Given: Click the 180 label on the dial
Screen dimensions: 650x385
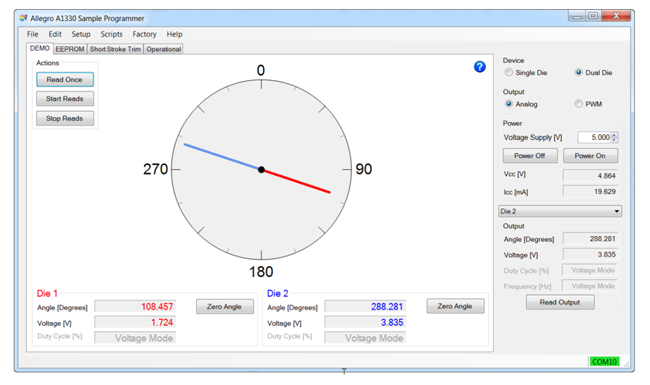Looking at the screenshot, I should [261, 272].
